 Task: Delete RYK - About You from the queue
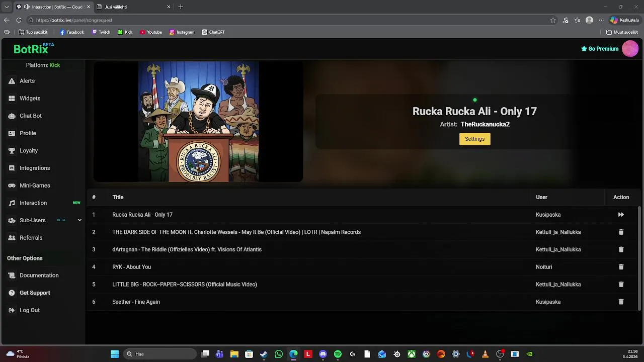(621, 267)
